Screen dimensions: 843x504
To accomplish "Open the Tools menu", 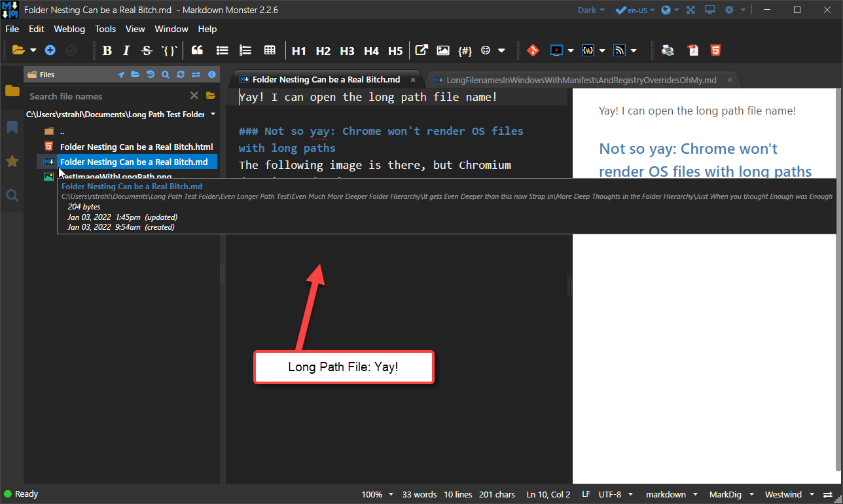I will 105,29.
